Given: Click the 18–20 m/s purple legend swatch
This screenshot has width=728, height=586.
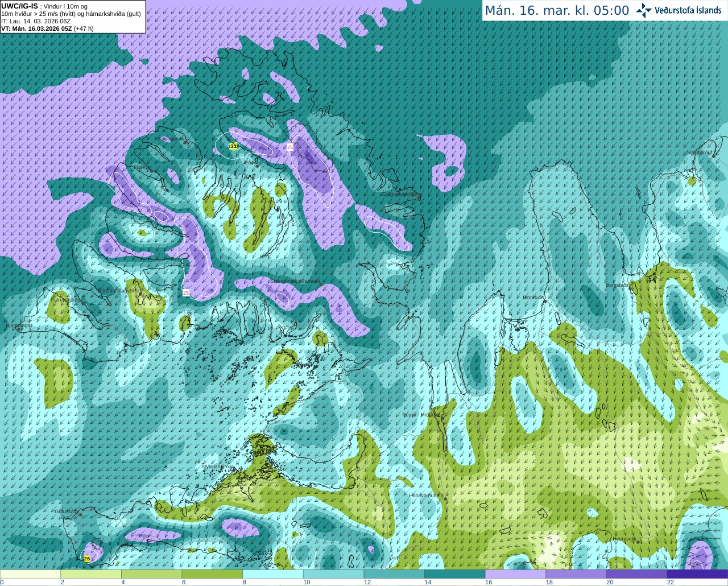Looking at the screenshot, I should 576,574.
